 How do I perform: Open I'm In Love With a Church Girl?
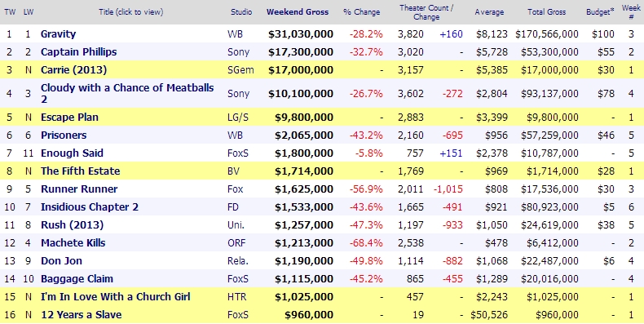116,297
